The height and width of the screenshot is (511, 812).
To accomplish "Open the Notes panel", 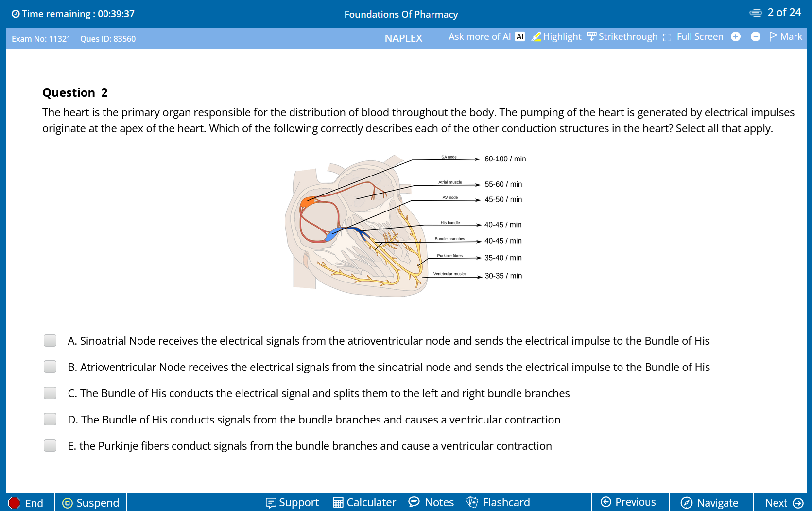I will [432, 502].
